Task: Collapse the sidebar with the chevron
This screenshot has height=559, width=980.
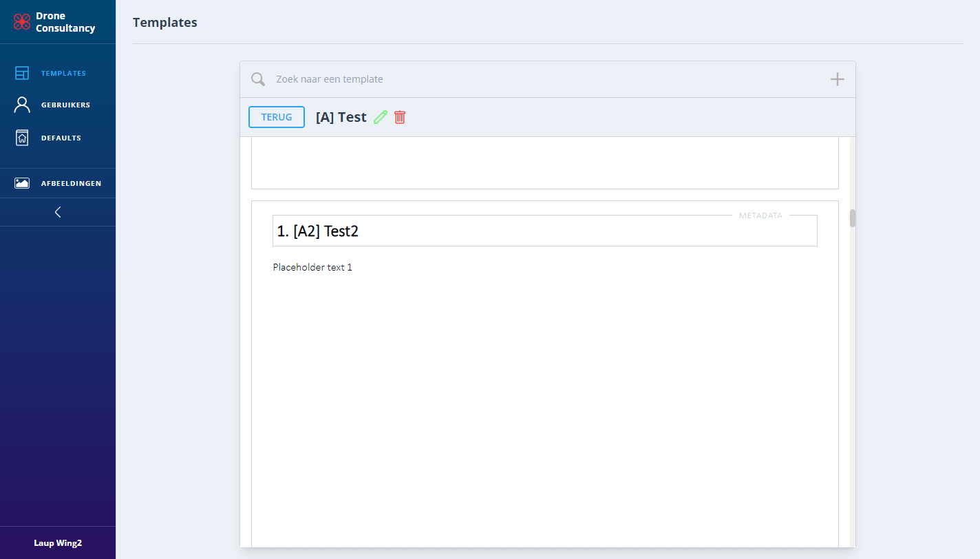Action: coord(58,212)
